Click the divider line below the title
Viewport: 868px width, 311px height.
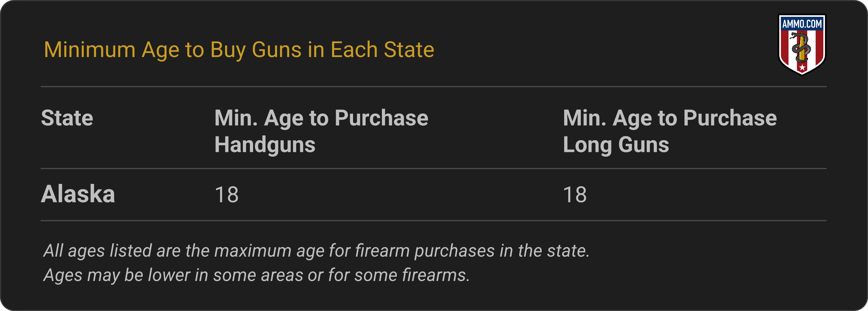(x=433, y=87)
